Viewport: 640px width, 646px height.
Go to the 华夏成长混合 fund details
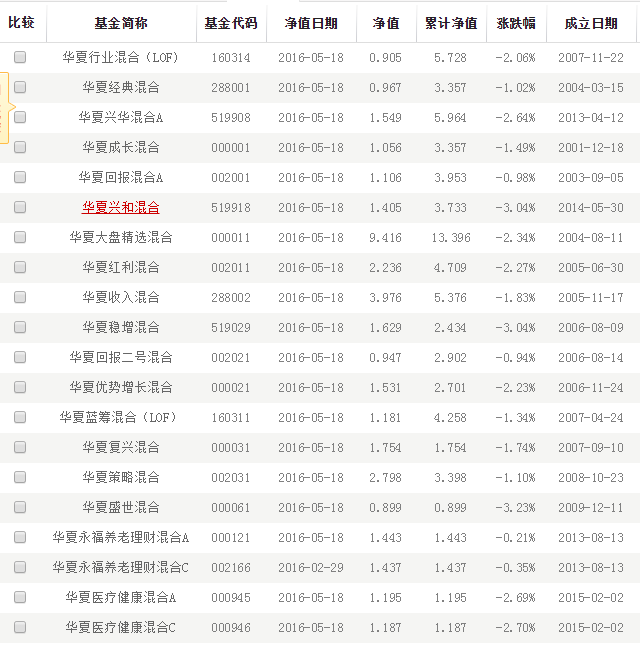[121, 147]
